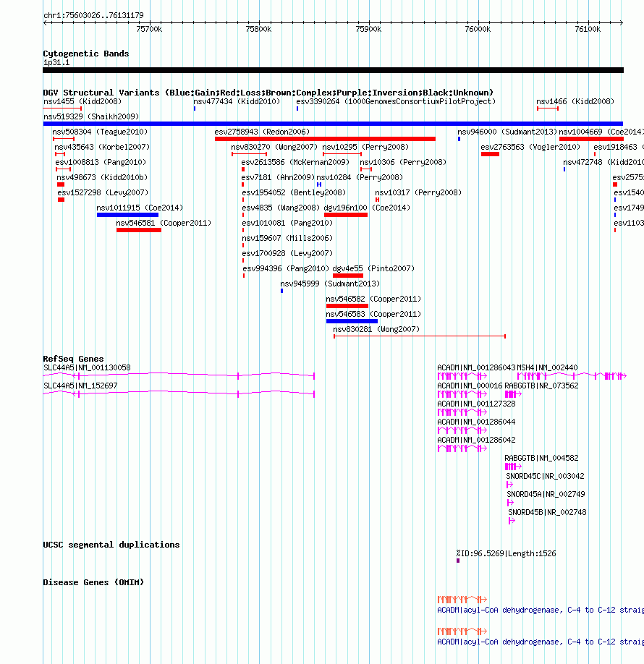Click the esv2763563 (Vogler2010) red bar
The width and height of the screenshot is (644, 664).
click(x=490, y=154)
